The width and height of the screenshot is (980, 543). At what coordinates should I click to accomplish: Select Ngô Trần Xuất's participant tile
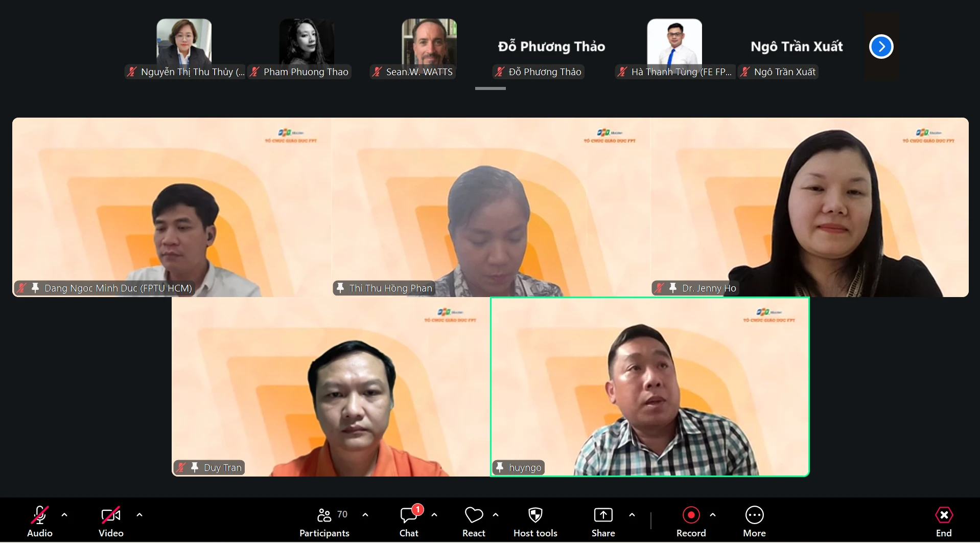[x=797, y=47]
